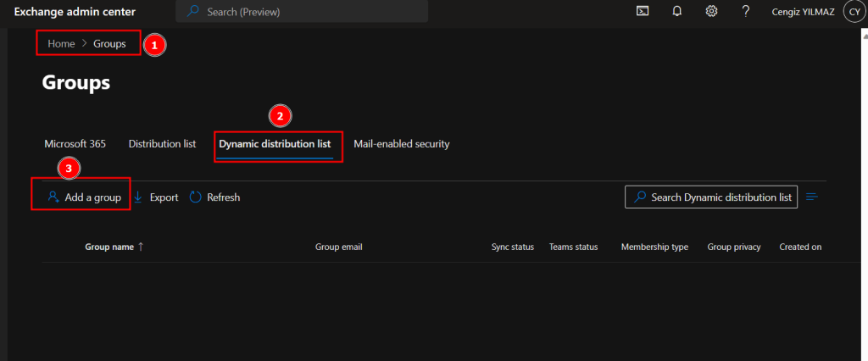Click Add a group button

84,197
